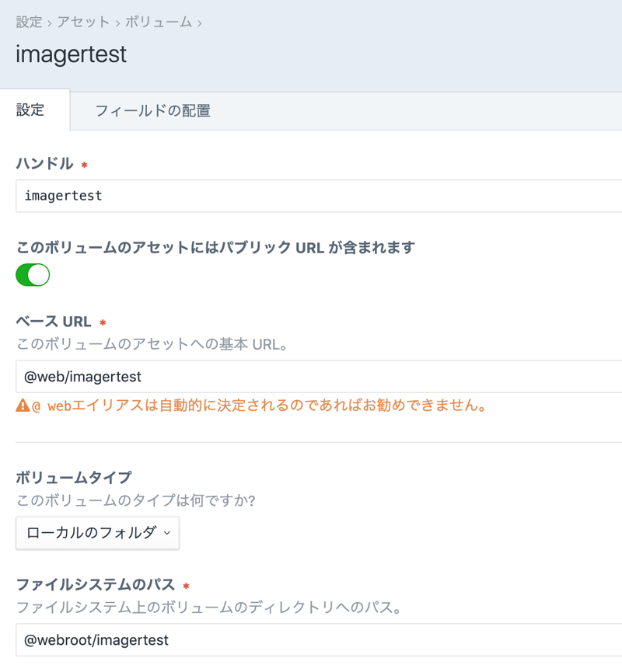Image resolution: width=622 pixels, height=672 pixels.
Task: Open the ボリュームタイプ dropdown showing ローカルのフォルダ
Action: [97, 534]
